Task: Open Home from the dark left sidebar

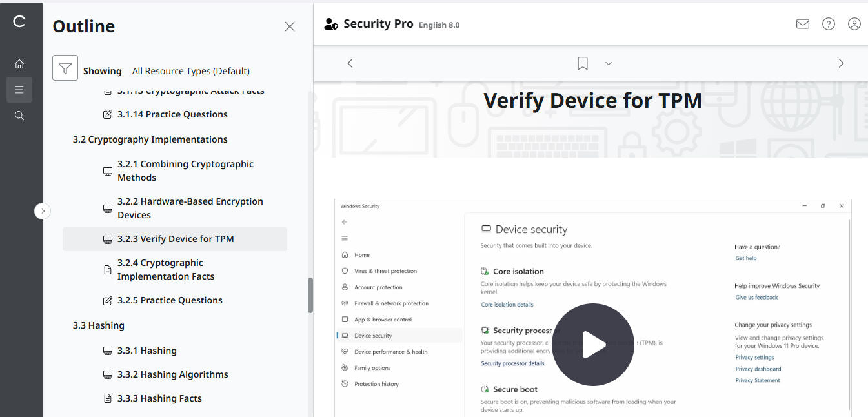Action: (x=19, y=63)
